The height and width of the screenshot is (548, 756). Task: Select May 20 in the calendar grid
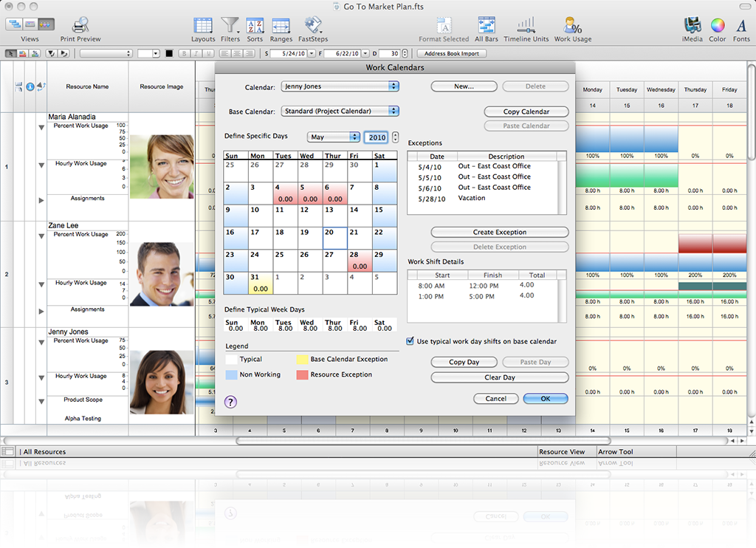coord(336,238)
